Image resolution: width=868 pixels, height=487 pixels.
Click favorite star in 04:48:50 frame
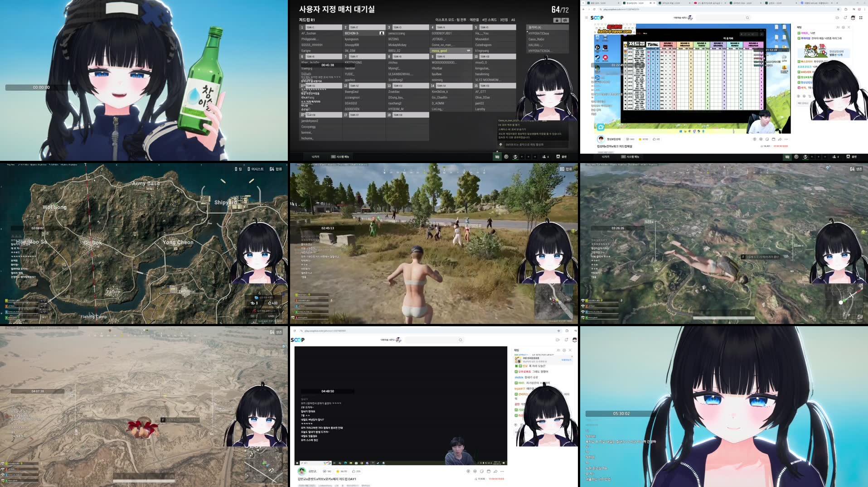337,471
